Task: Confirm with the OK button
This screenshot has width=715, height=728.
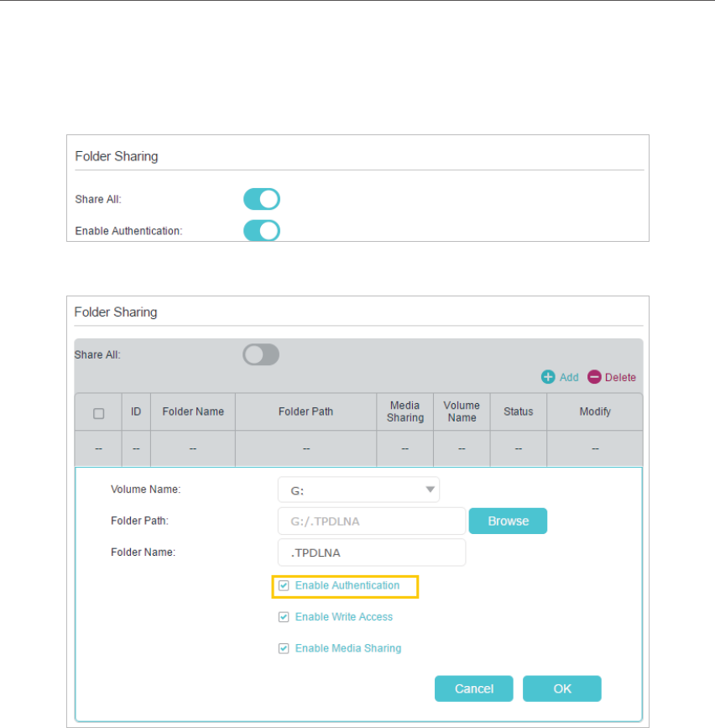Action: pos(562,689)
